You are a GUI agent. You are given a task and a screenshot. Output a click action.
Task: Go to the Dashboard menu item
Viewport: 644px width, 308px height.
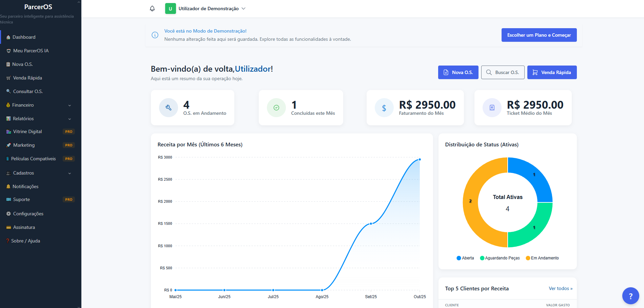point(24,37)
